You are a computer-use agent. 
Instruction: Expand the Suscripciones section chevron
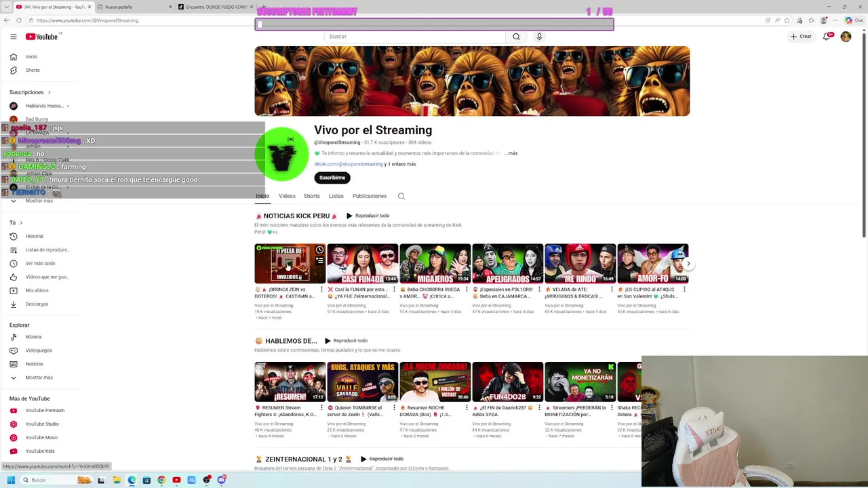tap(49, 92)
